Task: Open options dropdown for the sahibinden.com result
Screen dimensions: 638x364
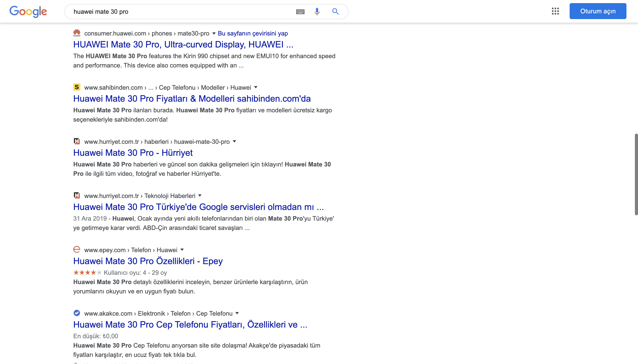Action: (x=256, y=87)
